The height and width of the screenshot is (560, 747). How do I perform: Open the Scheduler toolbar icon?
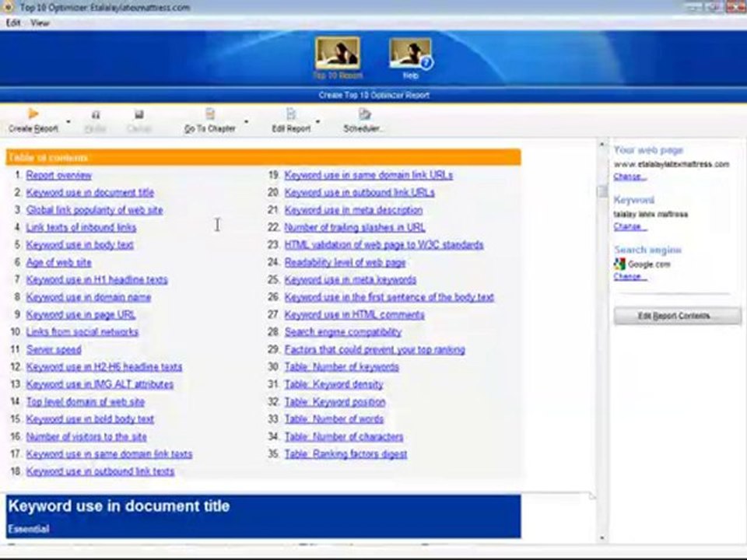[x=364, y=114]
